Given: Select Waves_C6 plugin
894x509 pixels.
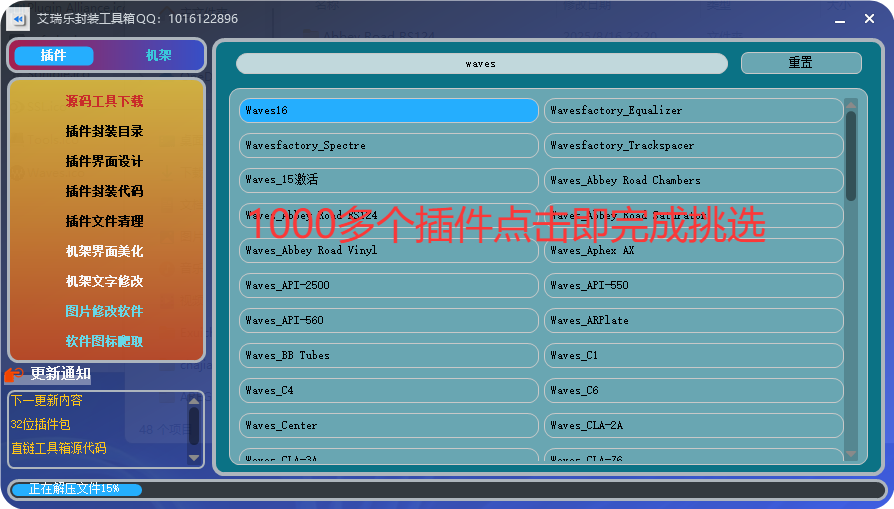Looking at the screenshot, I should pos(693,390).
